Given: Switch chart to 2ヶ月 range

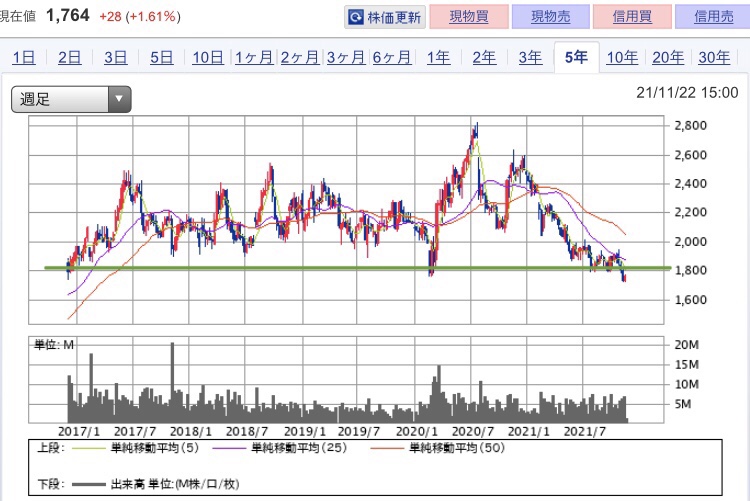Looking at the screenshot, I should pyautogui.click(x=299, y=57).
